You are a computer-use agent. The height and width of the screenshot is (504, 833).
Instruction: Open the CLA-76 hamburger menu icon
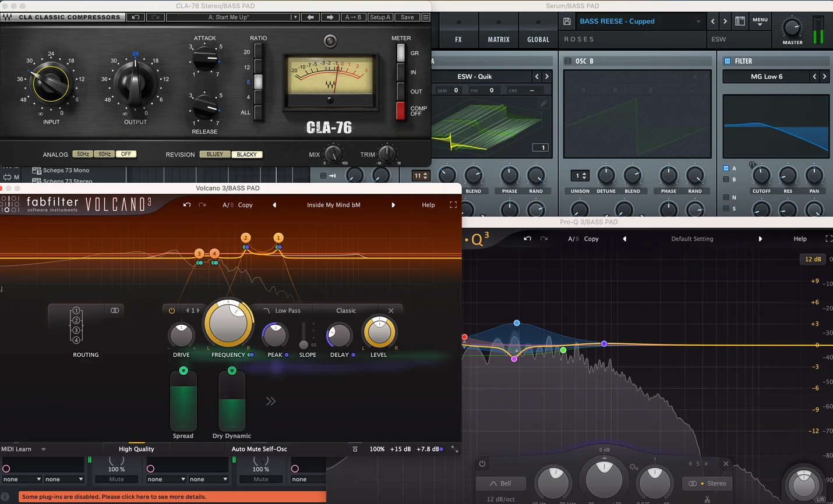coord(426,17)
